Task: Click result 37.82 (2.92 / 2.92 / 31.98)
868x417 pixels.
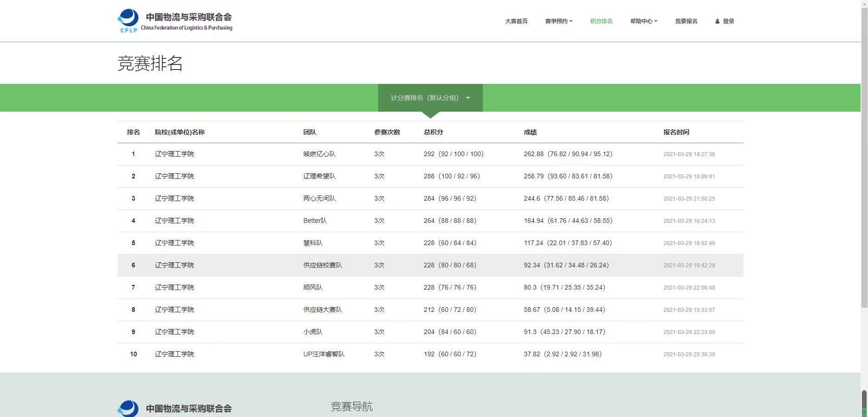Action: coord(563,354)
